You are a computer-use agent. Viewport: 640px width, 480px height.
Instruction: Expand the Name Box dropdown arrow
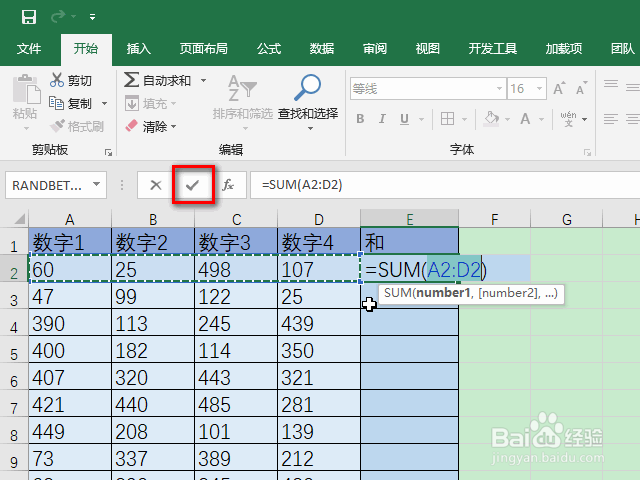[96, 184]
